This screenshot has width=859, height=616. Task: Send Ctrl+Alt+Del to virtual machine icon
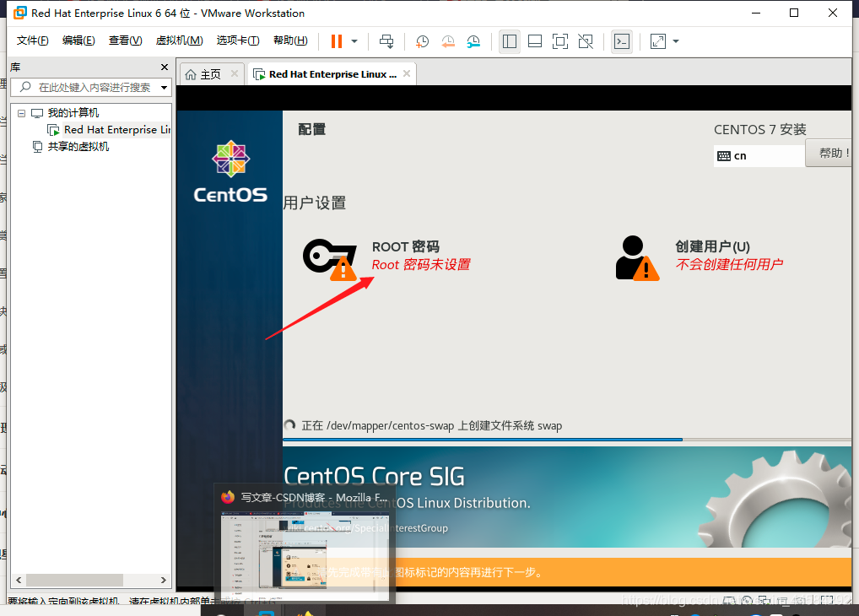[x=386, y=41]
